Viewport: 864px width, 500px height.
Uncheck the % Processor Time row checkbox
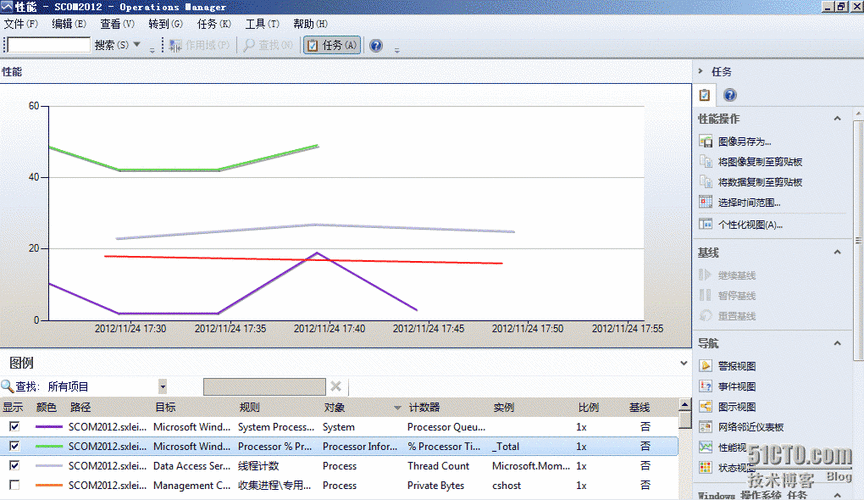pos(15,445)
